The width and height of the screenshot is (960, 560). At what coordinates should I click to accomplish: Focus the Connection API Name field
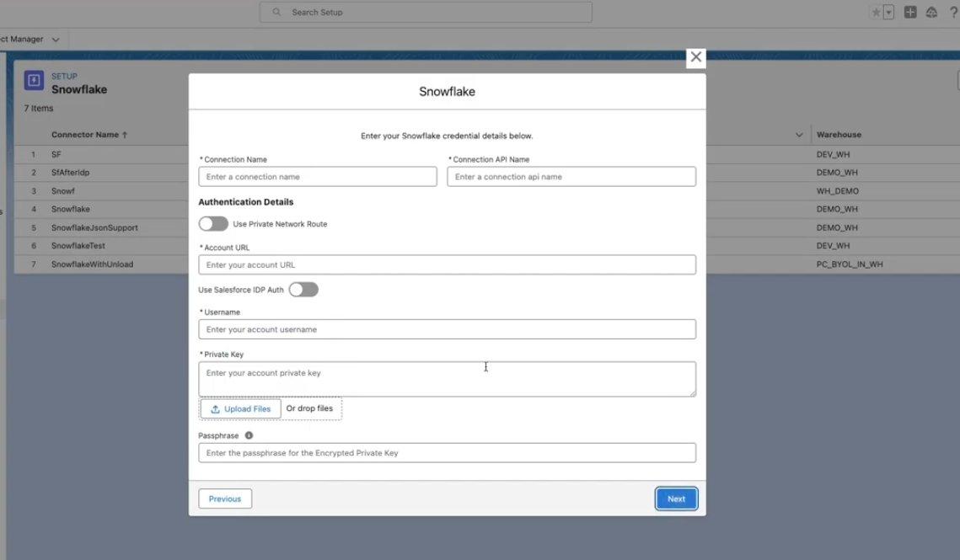pyautogui.click(x=571, y=177)
